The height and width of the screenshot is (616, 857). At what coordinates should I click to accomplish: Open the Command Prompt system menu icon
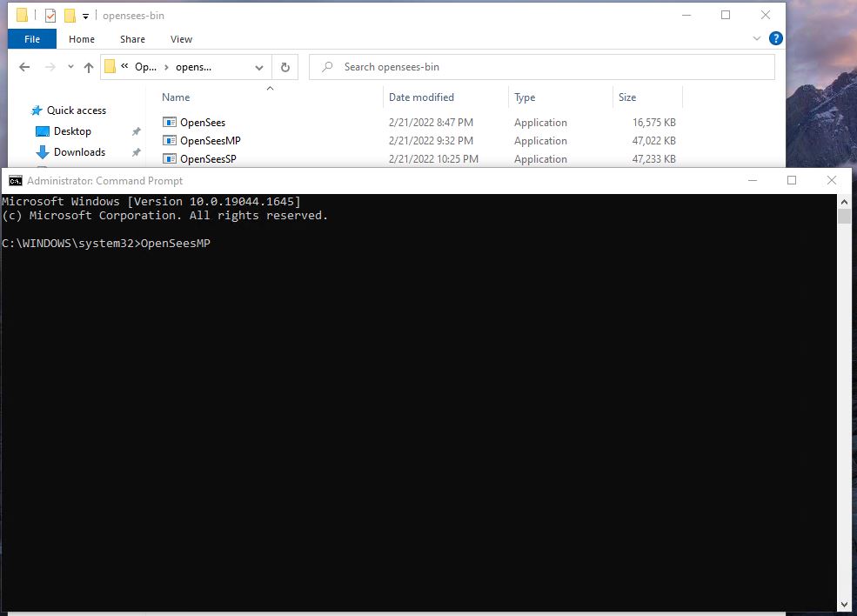tap(16, 181)
